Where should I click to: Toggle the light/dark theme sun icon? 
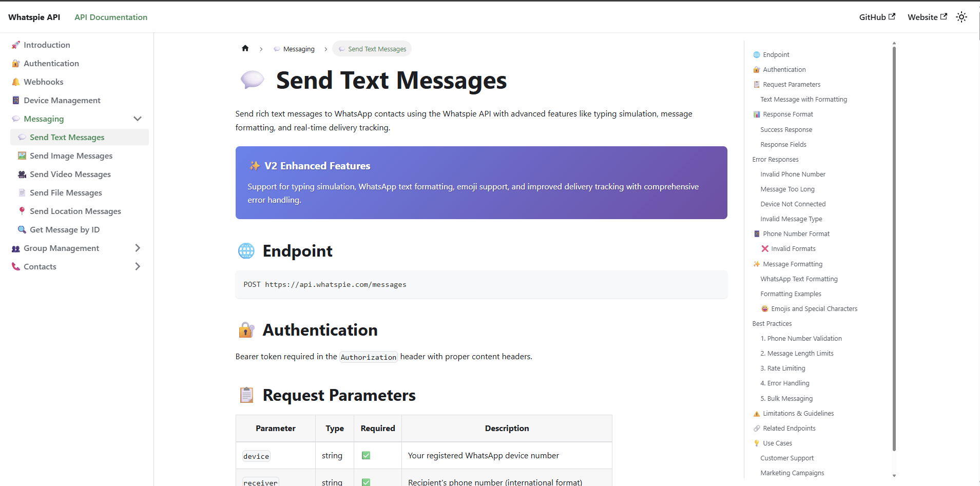(962, 17)
